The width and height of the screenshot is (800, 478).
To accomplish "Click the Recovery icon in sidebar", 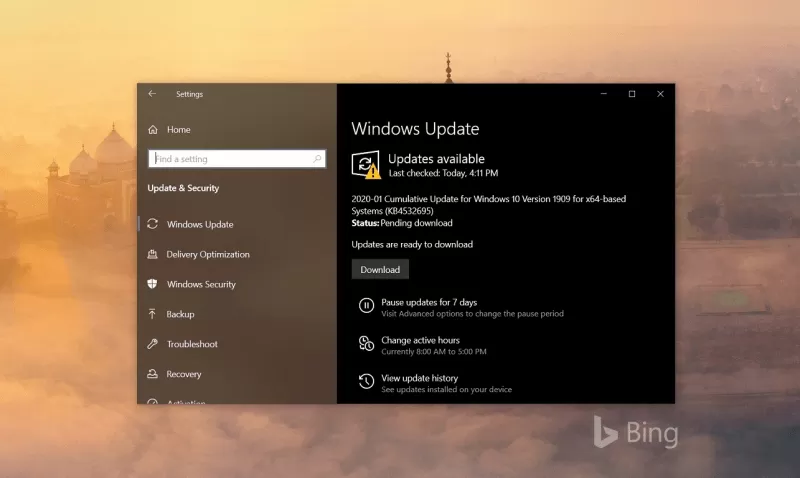I will tap(153, 374).
